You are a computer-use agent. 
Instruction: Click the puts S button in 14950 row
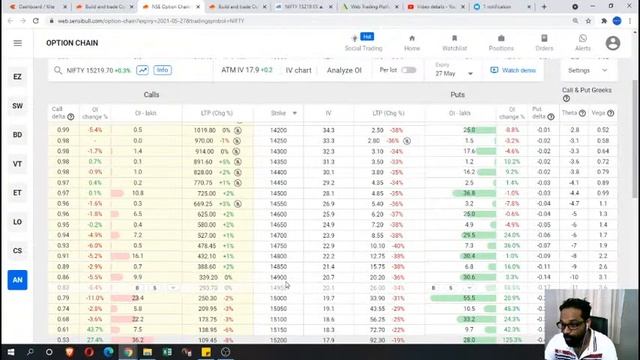tap(451, 288)
